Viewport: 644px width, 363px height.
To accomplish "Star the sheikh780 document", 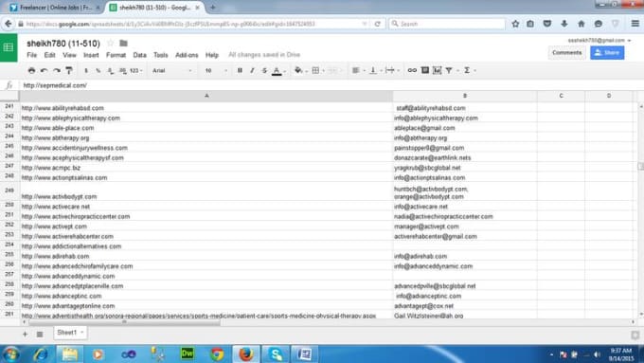I will click(x=110, y=44).
